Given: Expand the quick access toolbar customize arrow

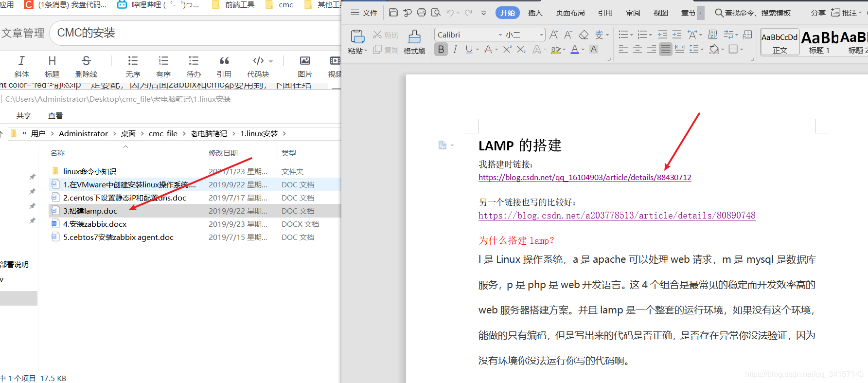Looking at the screenshot, I should click(483, 13).
